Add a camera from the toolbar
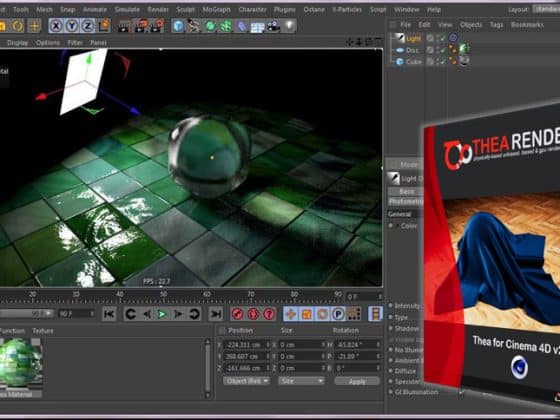Image resolution: width=560 pixels, height=420 pixels. tap(274, 26)
